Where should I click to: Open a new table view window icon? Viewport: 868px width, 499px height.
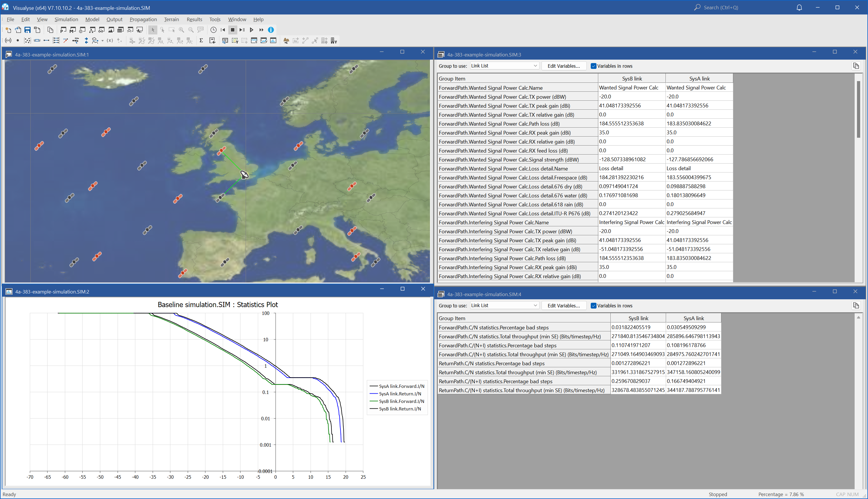pos(121,30)
